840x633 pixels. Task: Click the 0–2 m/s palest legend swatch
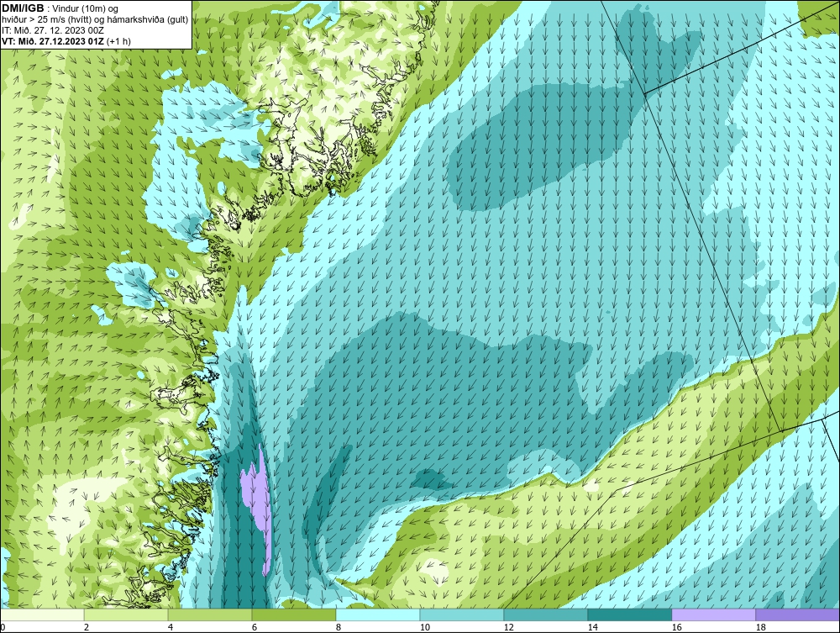click(42, 615)
